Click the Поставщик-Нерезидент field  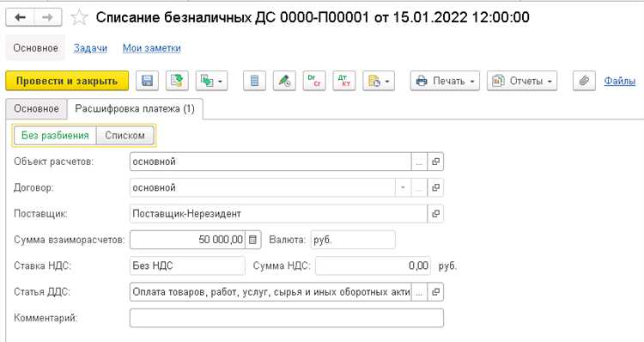click(x=278, y=214)
